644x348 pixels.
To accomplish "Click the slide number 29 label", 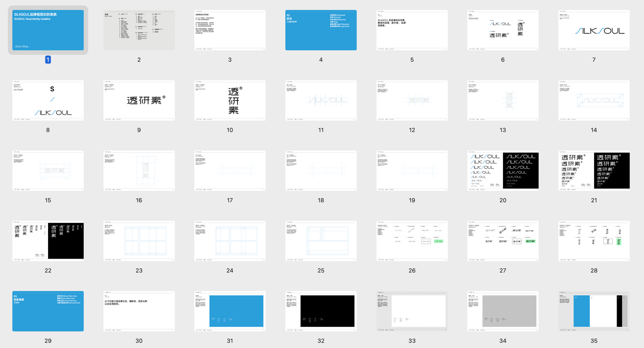I will (48, 340).
